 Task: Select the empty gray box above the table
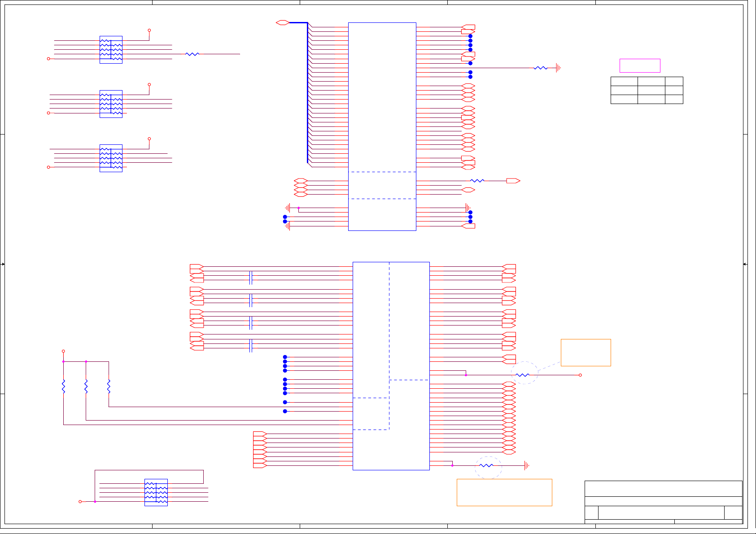[x=640, y=65]
